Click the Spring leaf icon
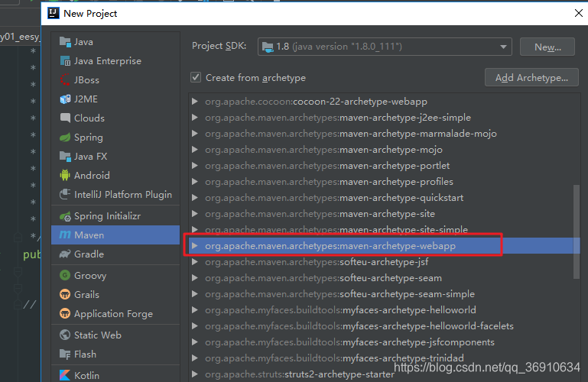 pyautogui.click(x=65, y=138)
